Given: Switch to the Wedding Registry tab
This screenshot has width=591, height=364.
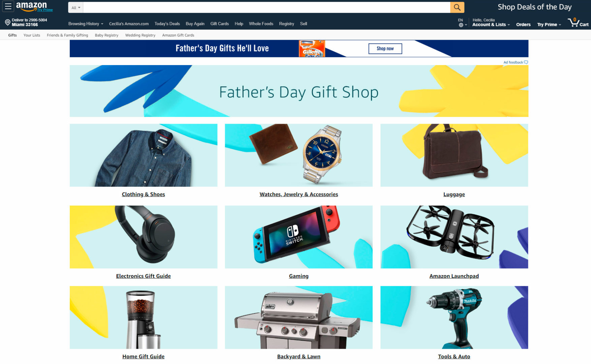Looking at the screenshot, I should [x=140, y=35].
